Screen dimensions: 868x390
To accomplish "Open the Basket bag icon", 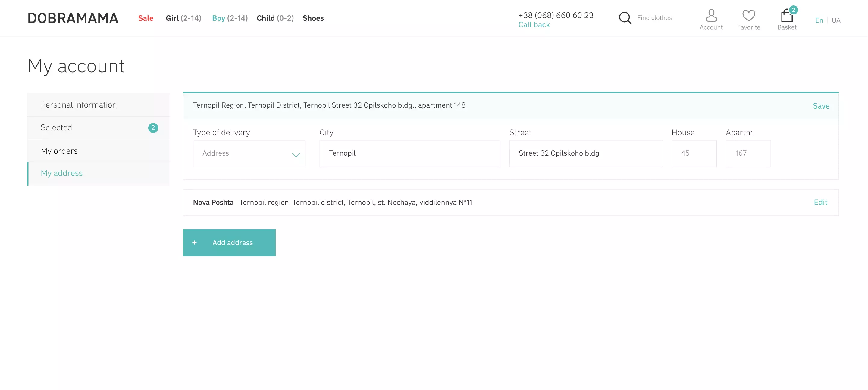I will [x=786, y=16].
